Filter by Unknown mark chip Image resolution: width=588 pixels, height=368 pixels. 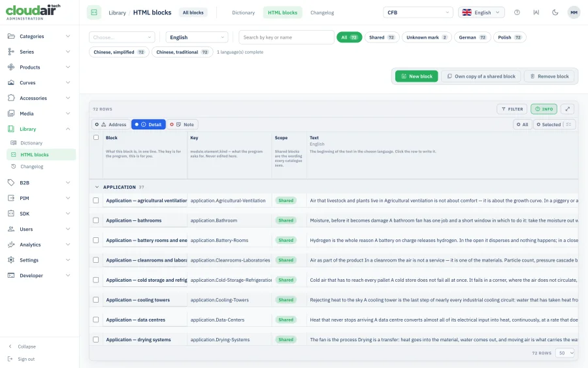click(x=427, y=37)
